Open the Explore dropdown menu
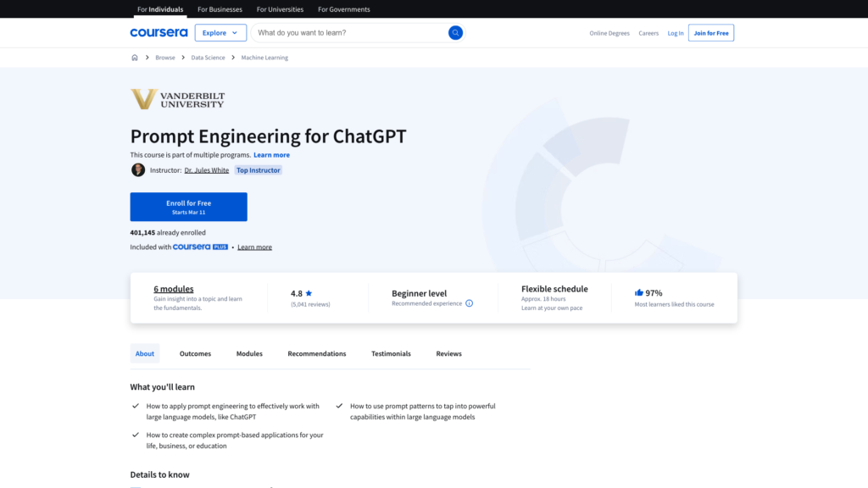 click(x=220, y=33)
